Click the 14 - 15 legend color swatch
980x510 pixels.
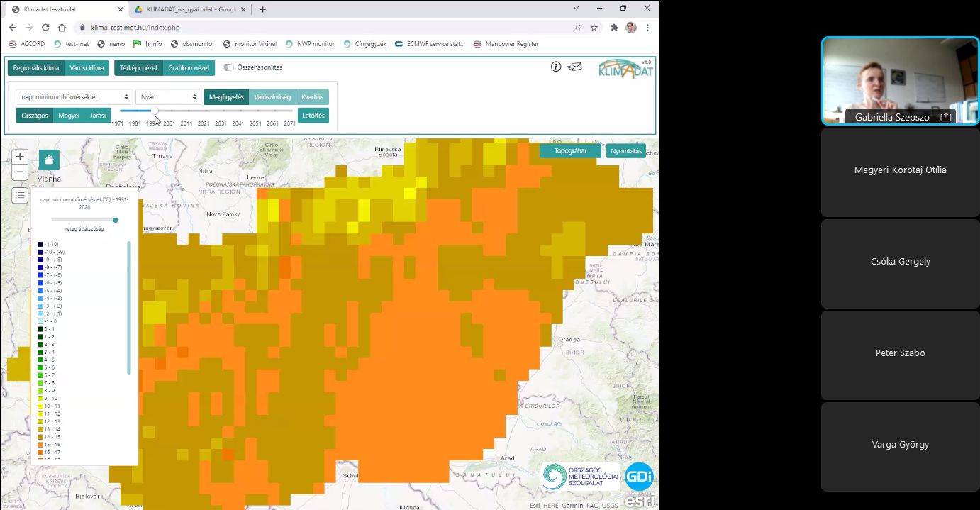[40, 437]
